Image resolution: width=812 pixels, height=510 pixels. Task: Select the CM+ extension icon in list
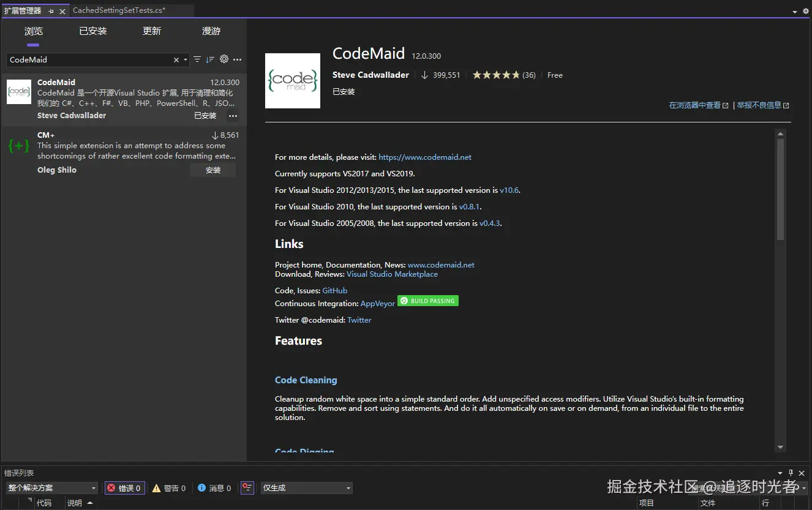19,145
